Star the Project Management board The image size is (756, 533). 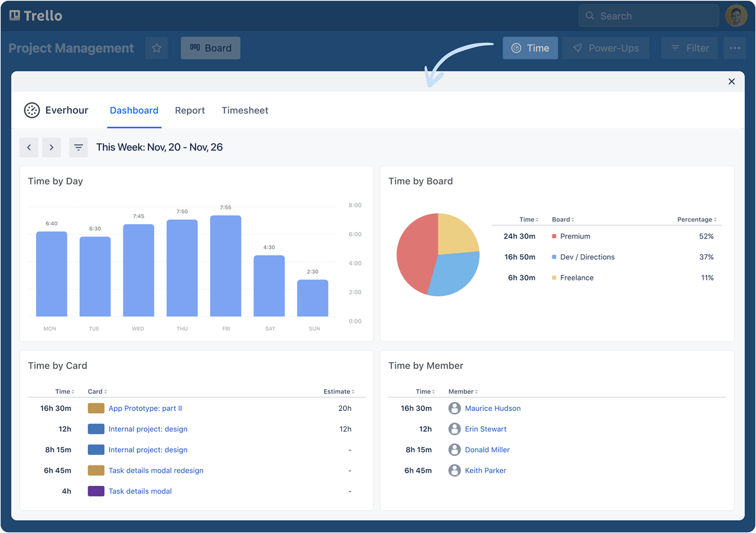click(x=156, y=48)
